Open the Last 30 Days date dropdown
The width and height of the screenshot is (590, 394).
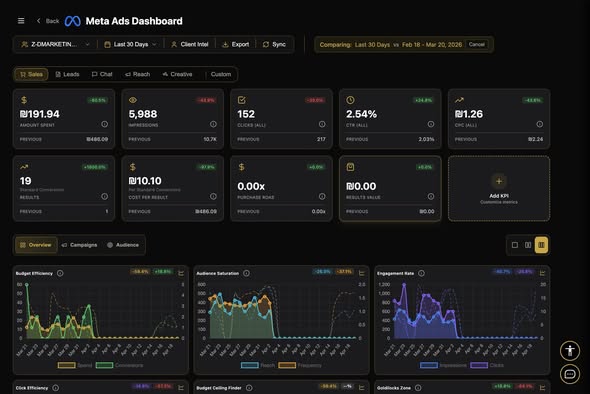pos(130,44)
